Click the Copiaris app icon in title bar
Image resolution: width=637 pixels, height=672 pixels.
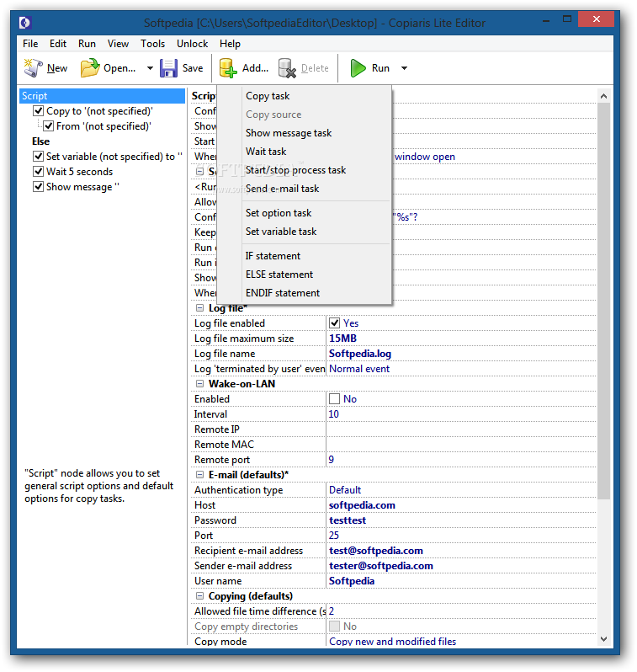click(x=26, y=22)
